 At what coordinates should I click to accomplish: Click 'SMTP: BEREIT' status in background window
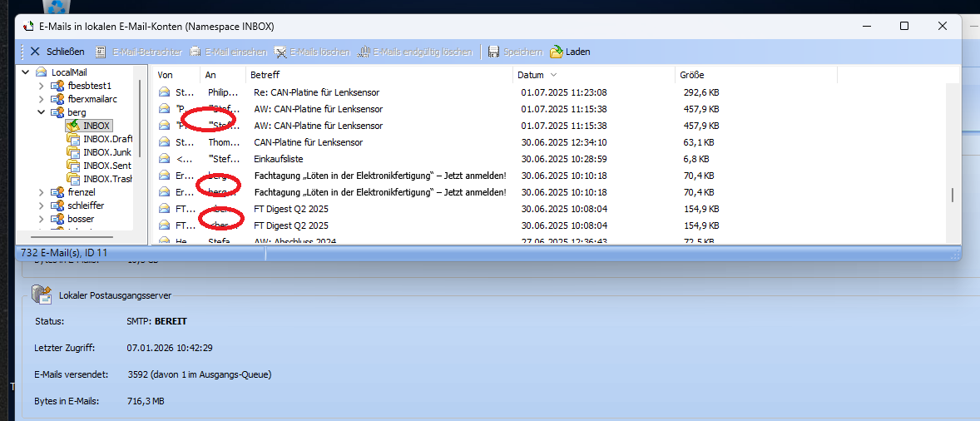[x=157, y=321]
